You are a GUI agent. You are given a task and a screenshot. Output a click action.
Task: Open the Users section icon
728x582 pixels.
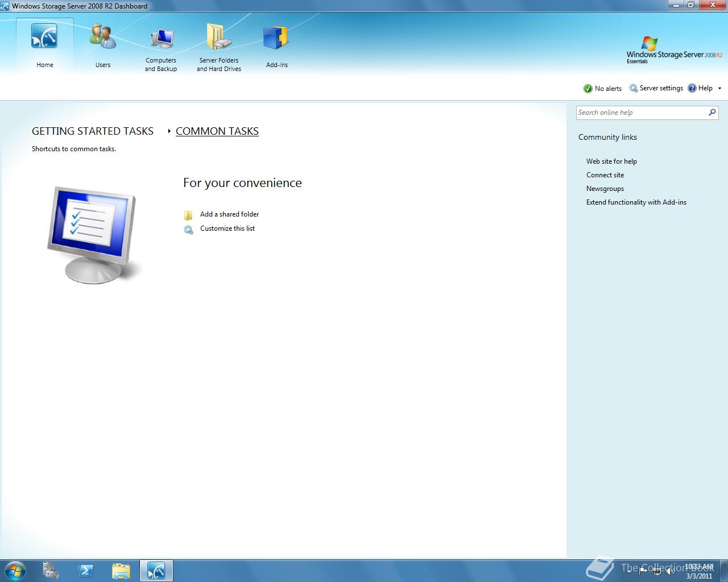(x=103, y=36)
